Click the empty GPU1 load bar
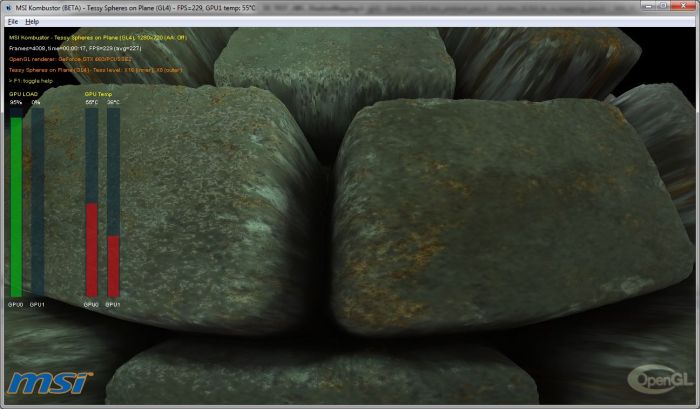The image size is (700, 409). [38, 202]
